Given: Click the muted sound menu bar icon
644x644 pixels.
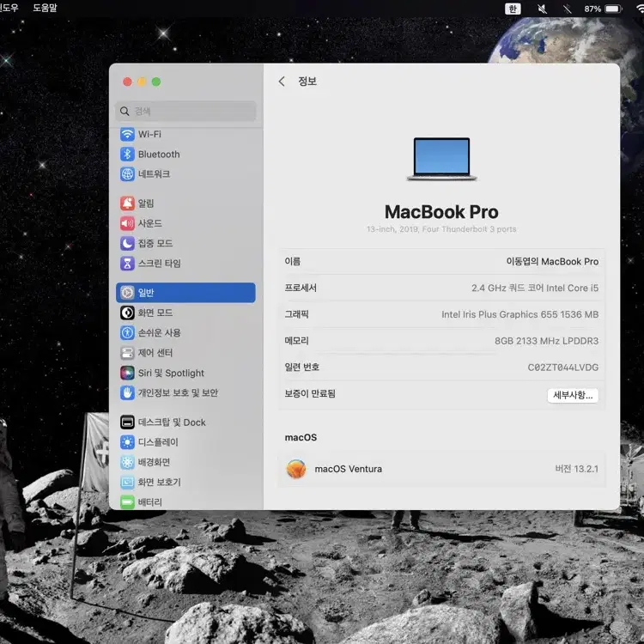Looking at the screenshot, I should [x=542, y=9].
